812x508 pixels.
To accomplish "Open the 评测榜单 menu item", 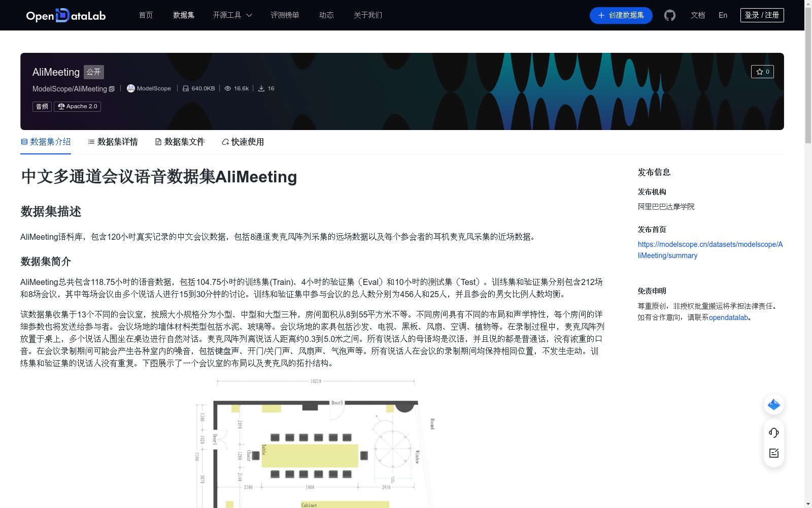I will 285,15.
